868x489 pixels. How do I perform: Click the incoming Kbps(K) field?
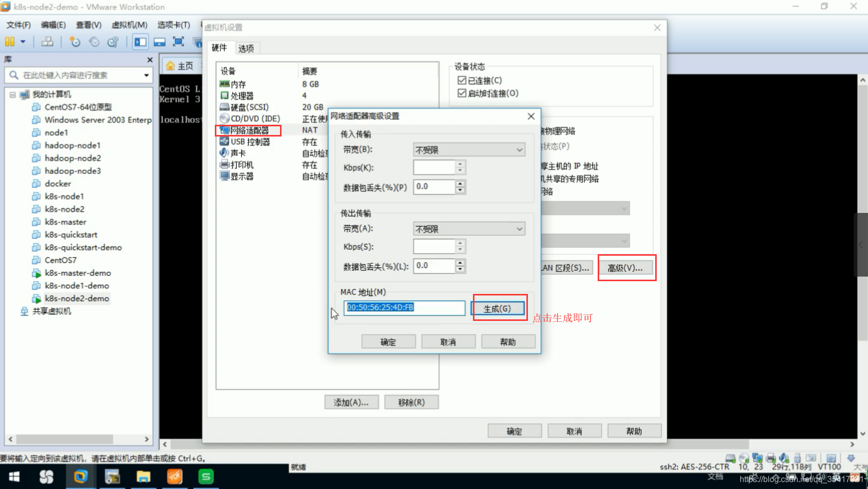(x=434, y=167)
